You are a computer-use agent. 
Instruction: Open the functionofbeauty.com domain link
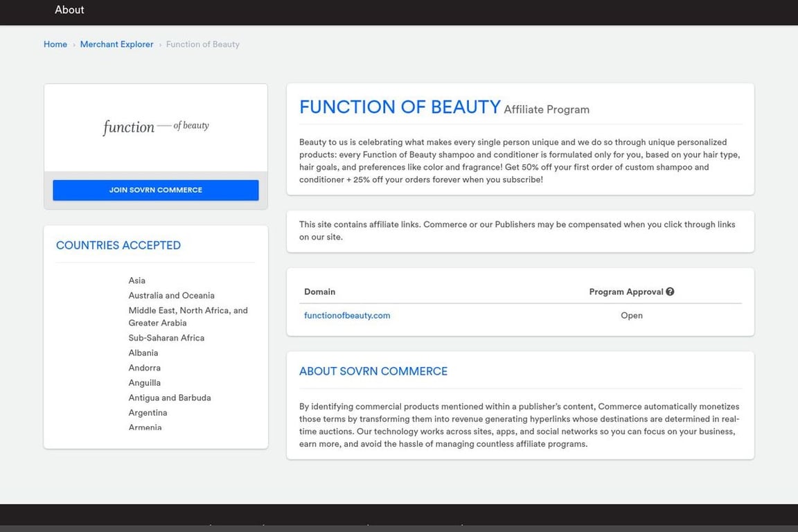(347, 316)
